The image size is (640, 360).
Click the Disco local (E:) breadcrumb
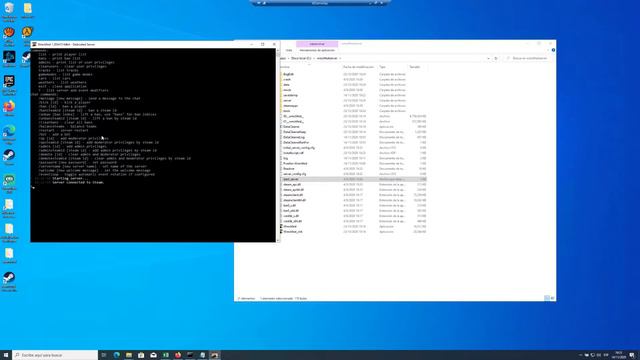pos(301,58)
